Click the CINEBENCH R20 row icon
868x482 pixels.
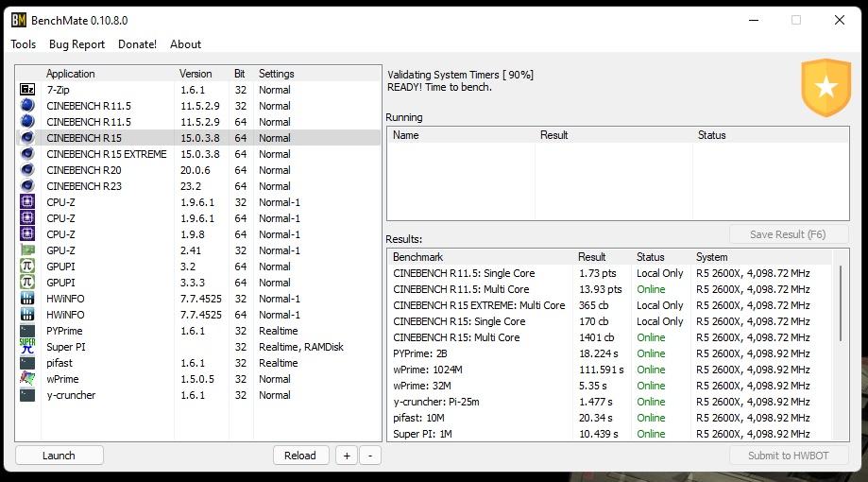coord(27,169)
